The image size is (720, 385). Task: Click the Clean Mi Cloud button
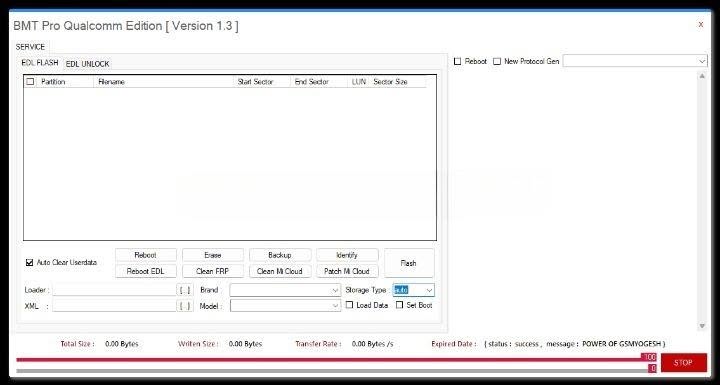point(280,271)
